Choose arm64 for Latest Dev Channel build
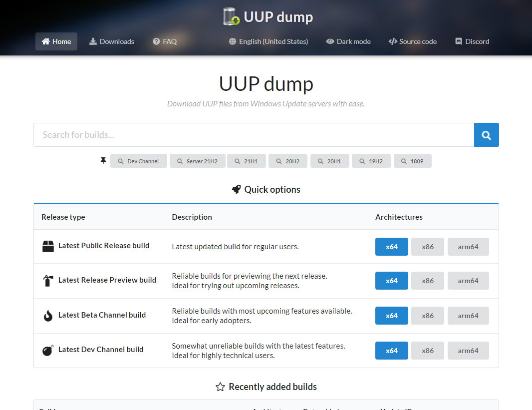This screenshot has height=410, width=532. click(468, 351)
